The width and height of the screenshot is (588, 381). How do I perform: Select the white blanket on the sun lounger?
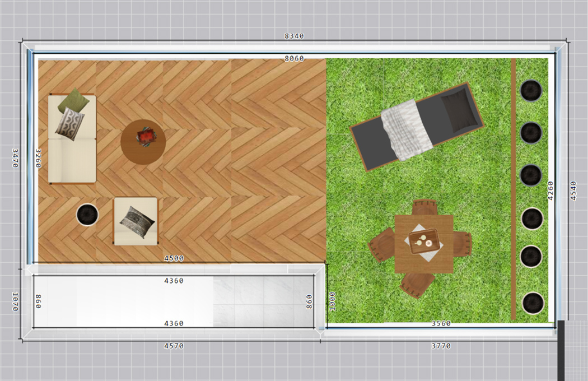tap(407, 130)
